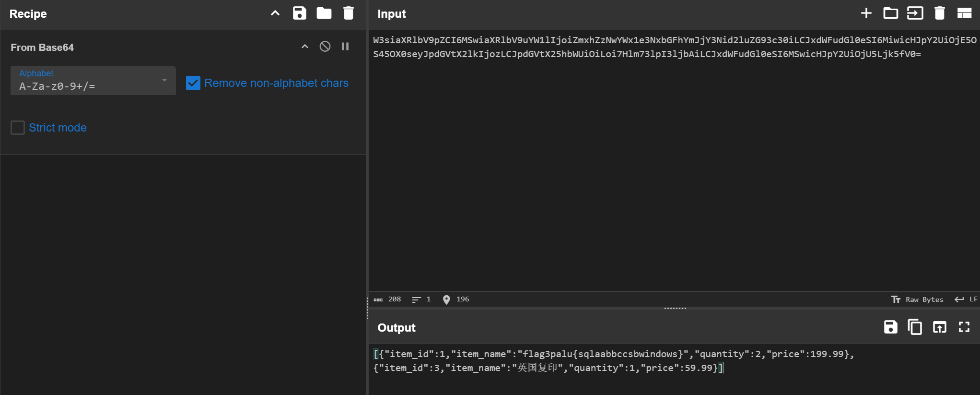The height and width of the screenshot is (395, 980).
Task: Add a new input tab
Action: [866, 13]
